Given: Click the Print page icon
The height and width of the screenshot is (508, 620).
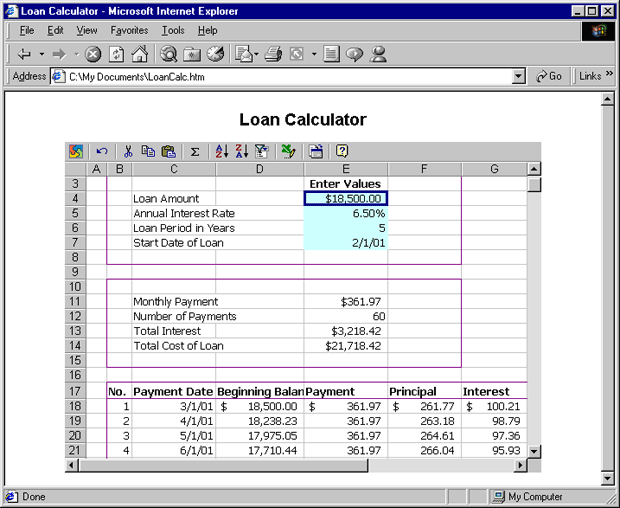Looking at the screenshot, I should pos(273,54).
